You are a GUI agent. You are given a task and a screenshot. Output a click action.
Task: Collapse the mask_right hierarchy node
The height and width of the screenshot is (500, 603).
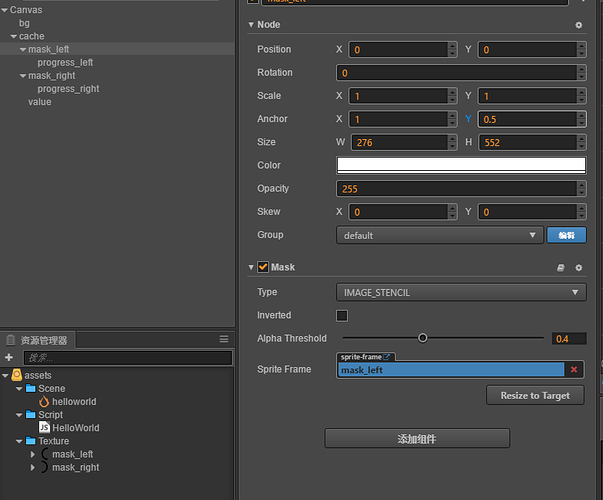23,76
